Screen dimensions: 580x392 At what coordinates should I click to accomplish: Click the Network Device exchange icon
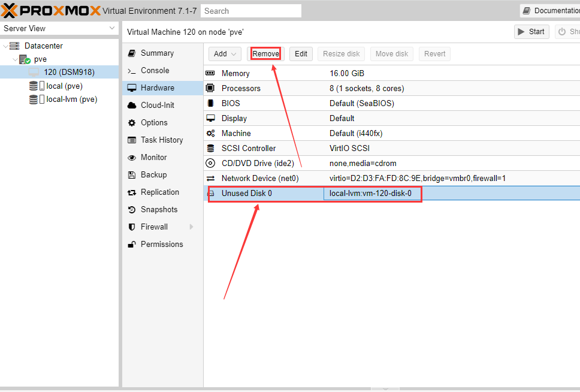pos(210,179)
